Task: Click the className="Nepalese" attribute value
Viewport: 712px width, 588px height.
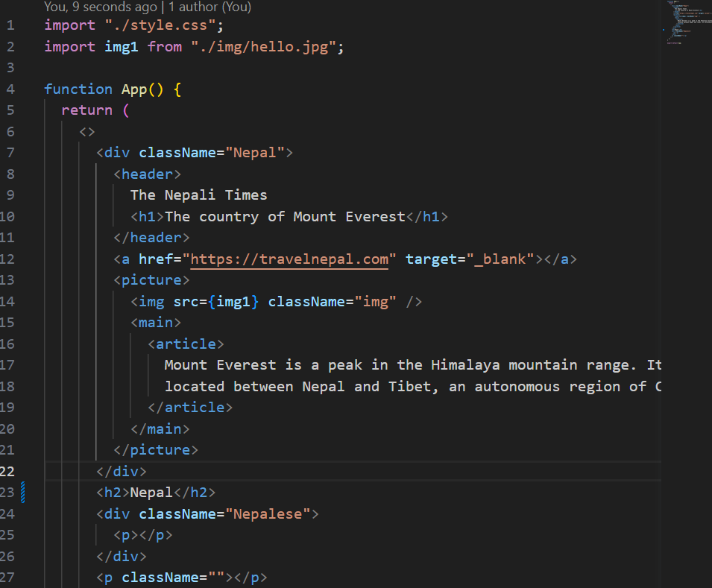Action: pyautogui.click(x=272, y=514)
